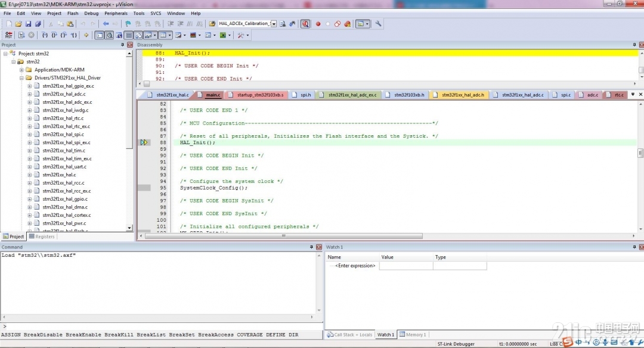Image resolution: width=644 pixels, height=348 pixels.
Task: Open Memory windows dropdown arrow
Action: tap(169, 35)
